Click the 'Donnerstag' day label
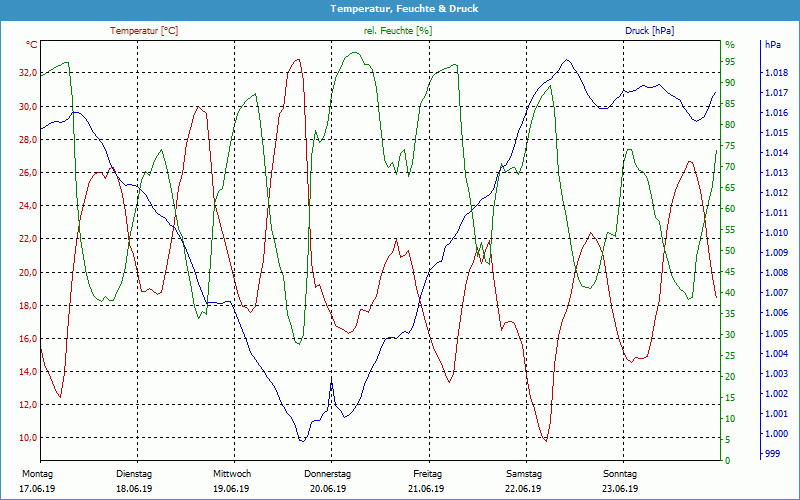This screenshot has width=800, height=500. coord(328,474)
